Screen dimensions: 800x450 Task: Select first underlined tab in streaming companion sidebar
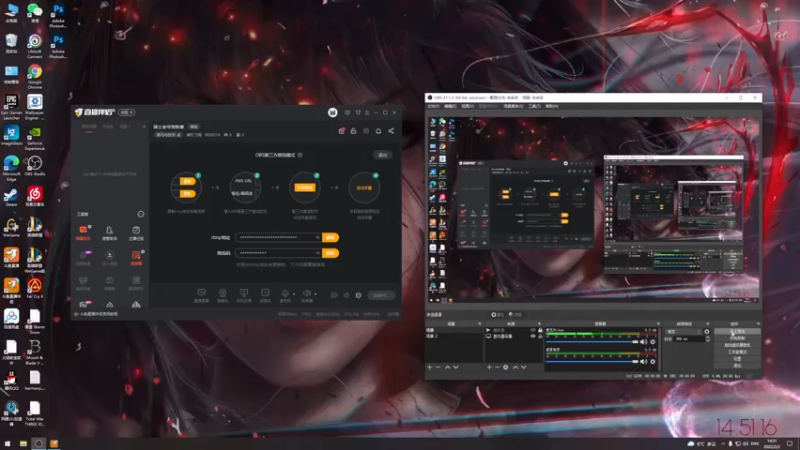(x=89, y=127)
